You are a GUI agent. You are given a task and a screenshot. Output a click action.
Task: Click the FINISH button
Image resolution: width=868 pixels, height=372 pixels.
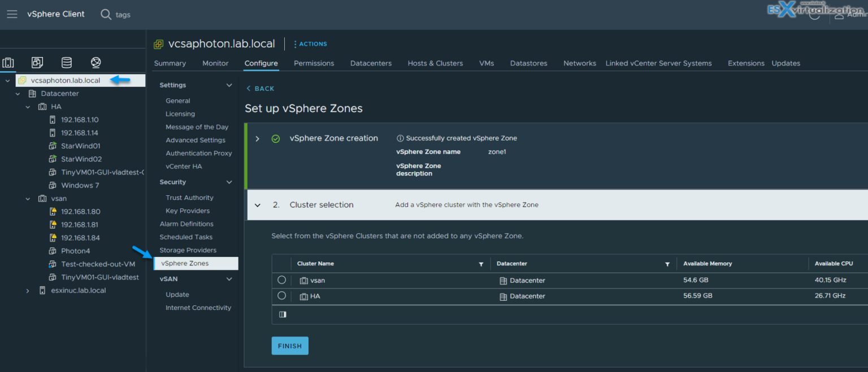click(x=290, y=345)
